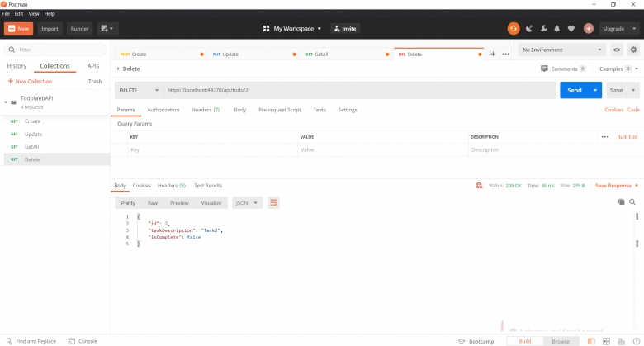Switch to the POST Create tab
This screenshot has height=346, width=644.
[x=160, y=54]
